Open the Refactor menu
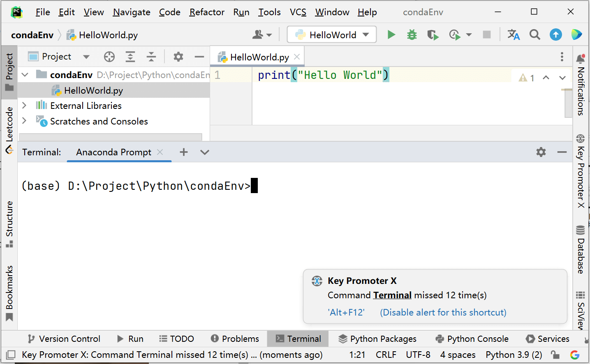 [207, 12]
